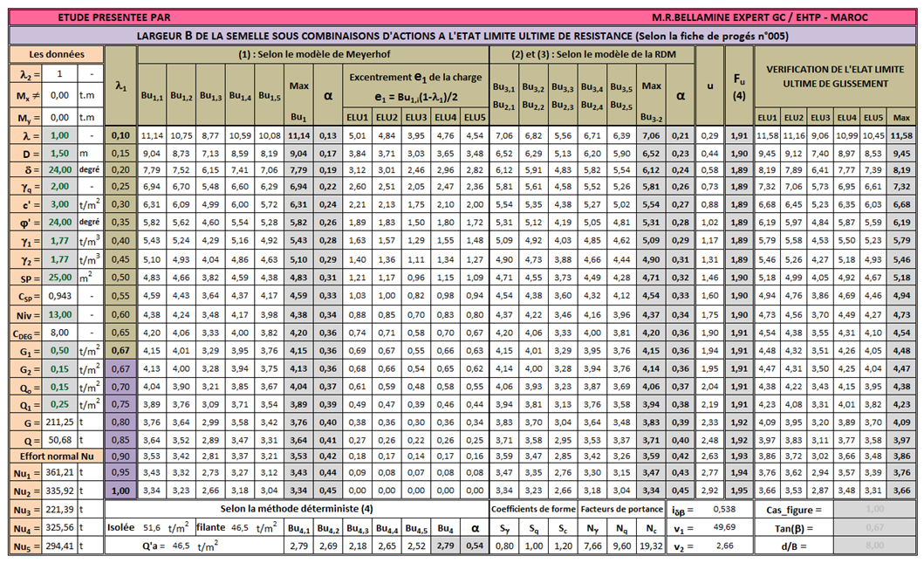
Task: Select the G value cell 211,25
Action: click(59, 422)
